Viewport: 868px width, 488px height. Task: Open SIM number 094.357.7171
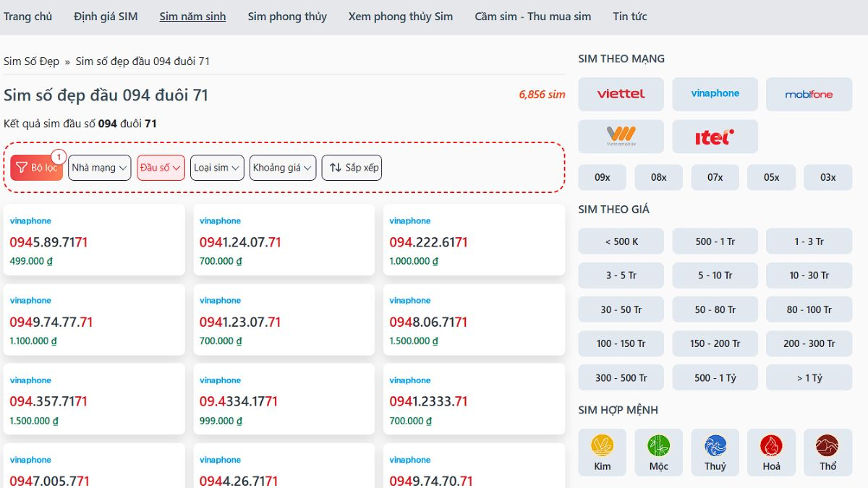coord(48,401)
